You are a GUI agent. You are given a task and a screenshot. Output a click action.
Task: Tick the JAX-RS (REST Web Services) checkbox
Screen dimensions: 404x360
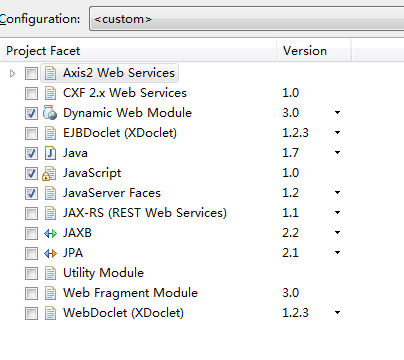(x=31, y=213)
